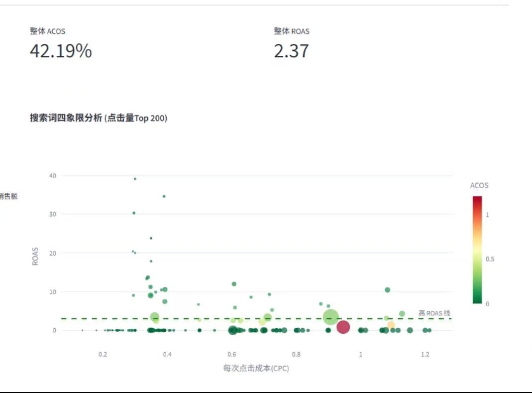Select the topmost data point near ROAS 39
The width and height of the screenshot is (532, 393).
pyautogui.click(x=135, y=179)
